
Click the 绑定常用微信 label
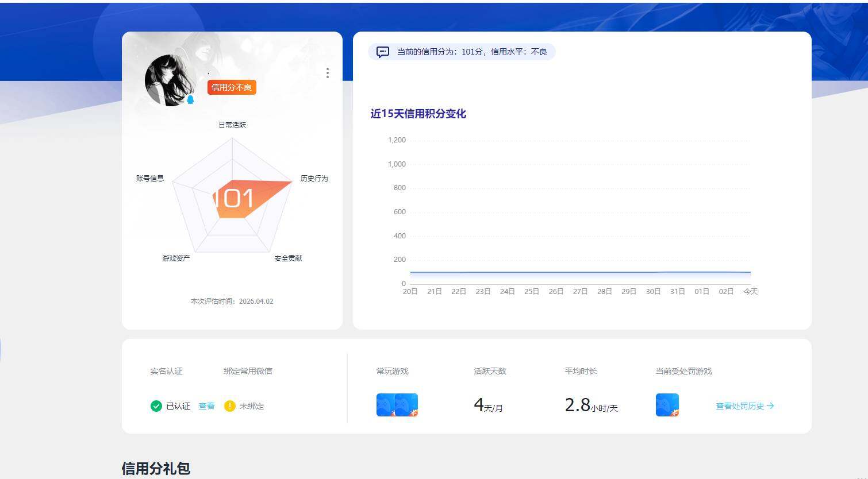248,372
